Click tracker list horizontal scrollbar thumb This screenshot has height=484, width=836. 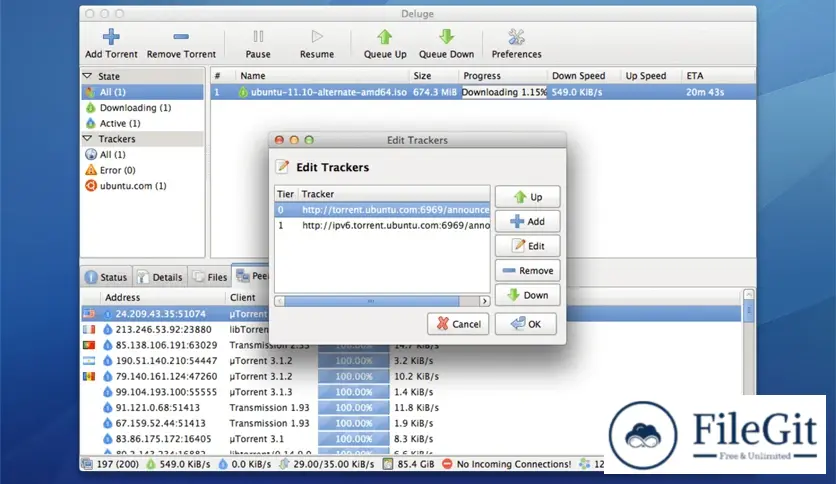(x=371, y=301)
